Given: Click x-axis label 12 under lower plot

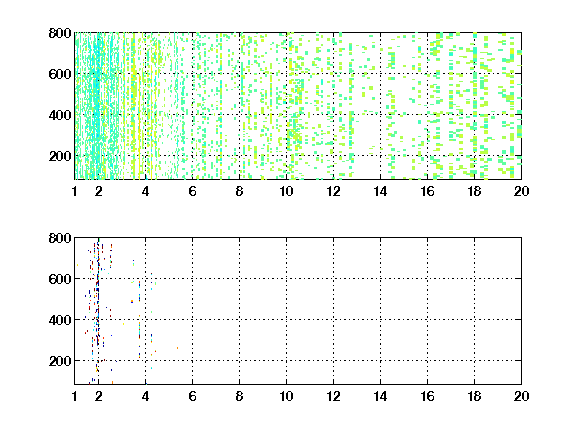Looking at the screenshot, I should (333, 396).
